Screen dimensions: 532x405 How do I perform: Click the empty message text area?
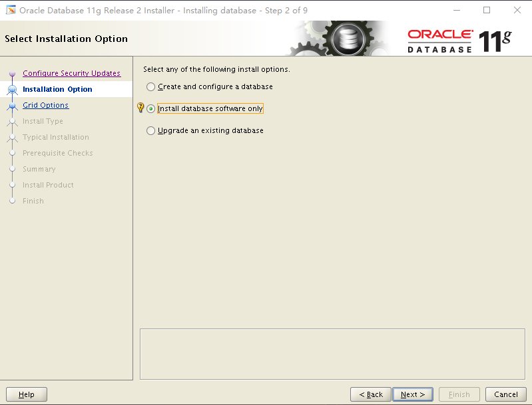click(332, 354)
